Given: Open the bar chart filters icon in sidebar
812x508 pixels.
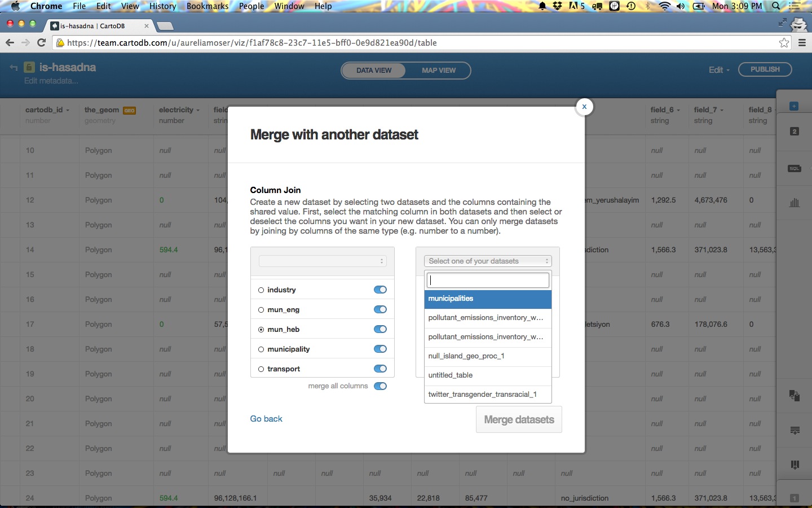Looking at the screenshot, I should [795, 203].
